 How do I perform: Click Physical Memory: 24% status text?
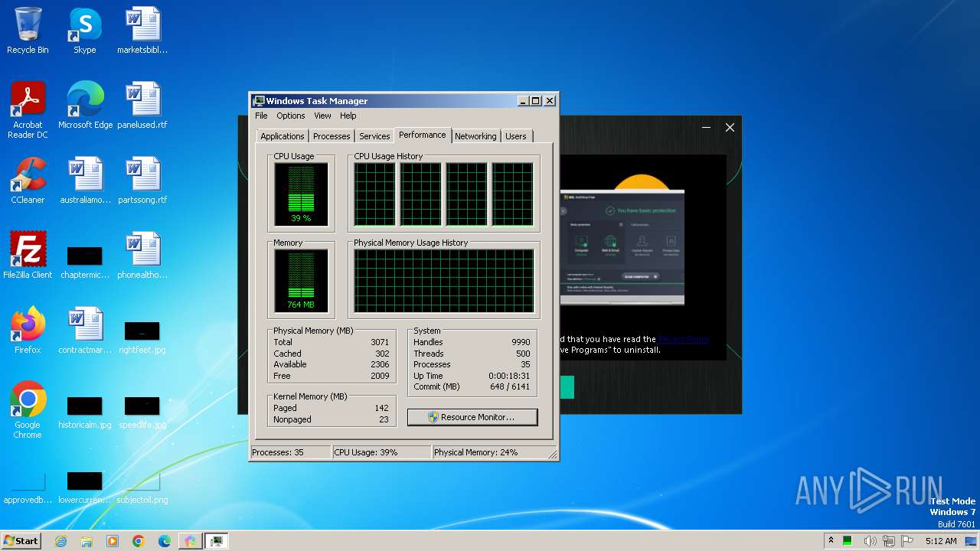(476, 452)
